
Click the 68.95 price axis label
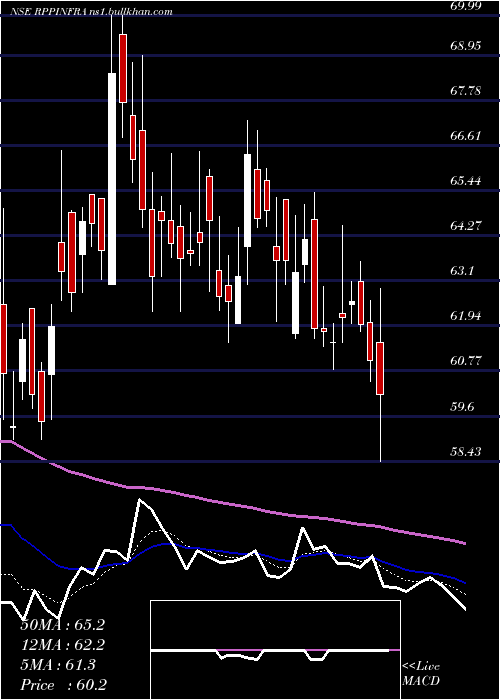pyautogui.click(x=465, y=46)
